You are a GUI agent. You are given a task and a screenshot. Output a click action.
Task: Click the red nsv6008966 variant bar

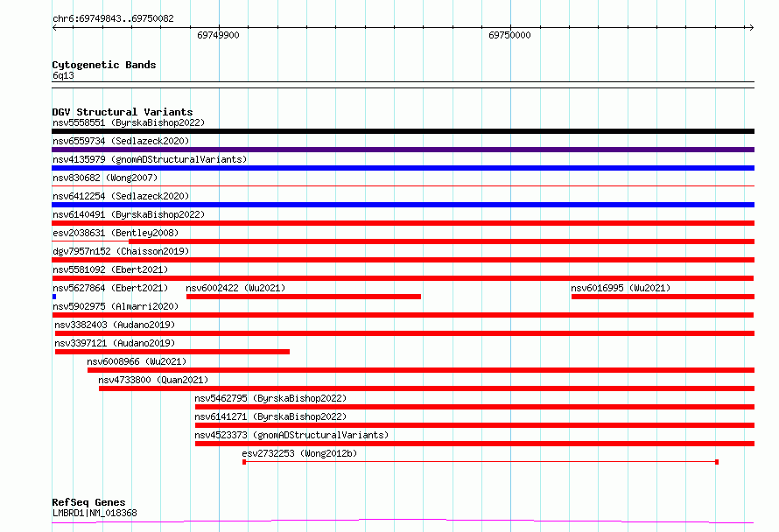point(421,370)
